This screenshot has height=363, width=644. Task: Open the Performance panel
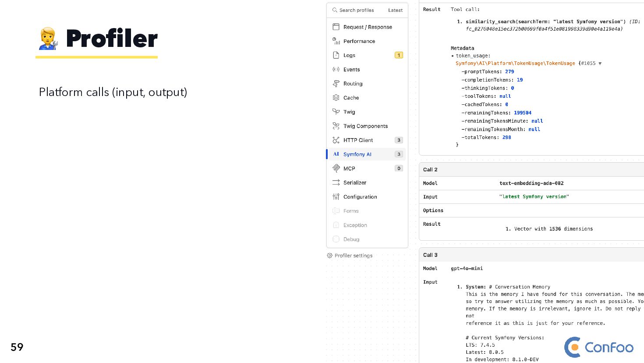[x=367, y=41]
